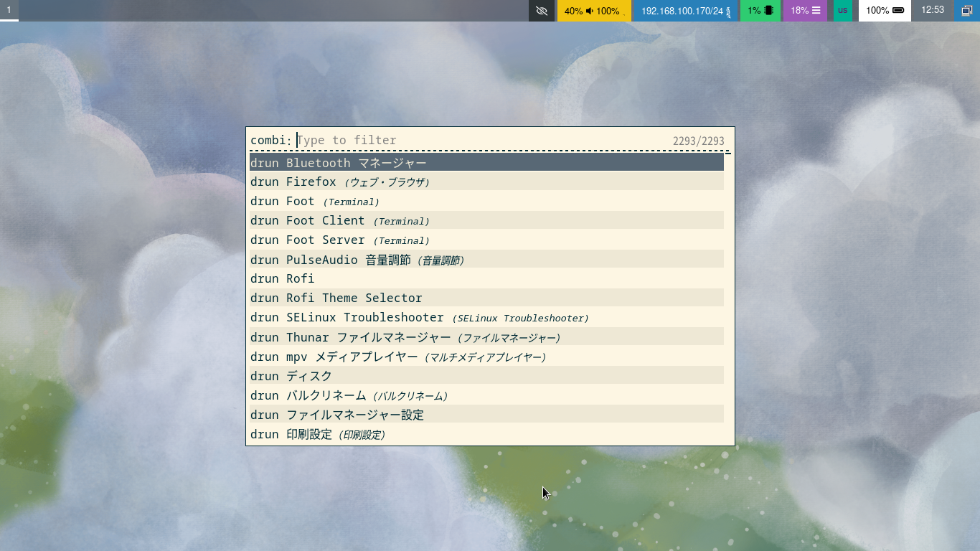The image size is (980, 551).
Task: Click the 12:53 clock
Action: [933, 10]
